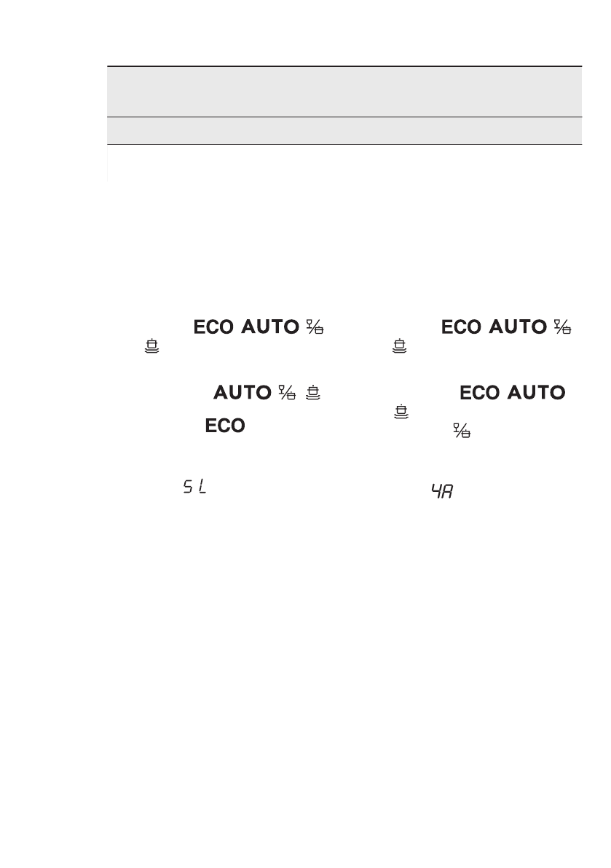Click the SL display indicator

coord(194,487)
